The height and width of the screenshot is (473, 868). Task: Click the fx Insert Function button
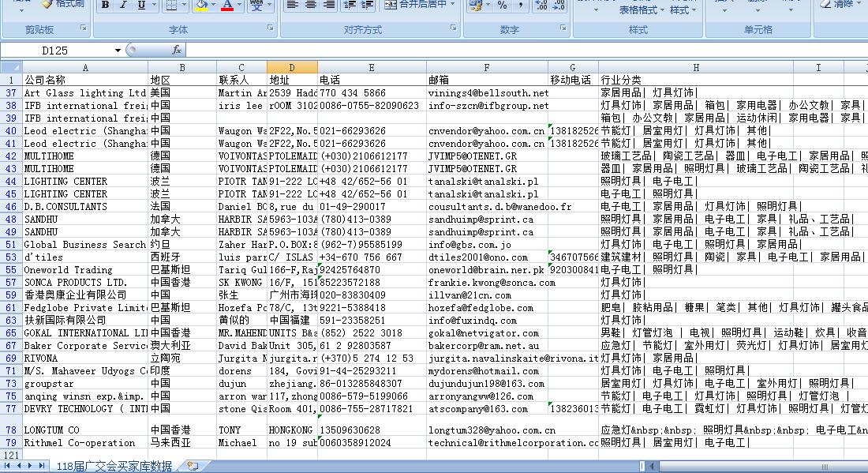coord(177,50)
